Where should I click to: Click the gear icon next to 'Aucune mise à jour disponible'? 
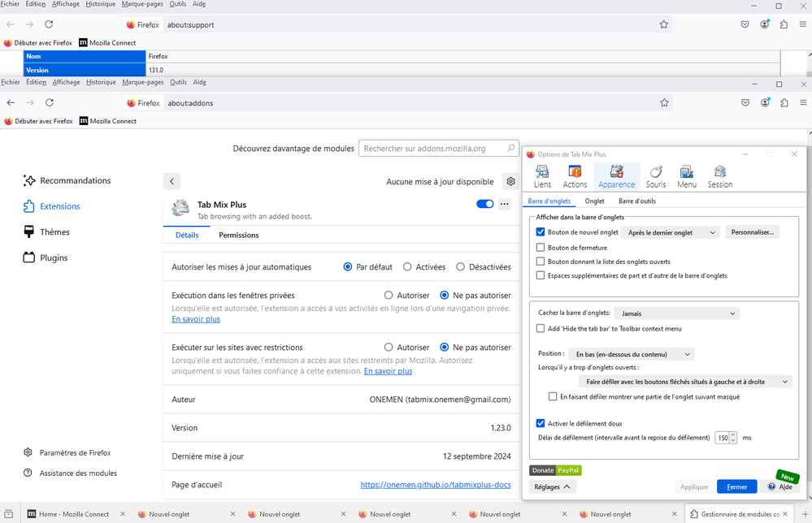pos(510,182)
